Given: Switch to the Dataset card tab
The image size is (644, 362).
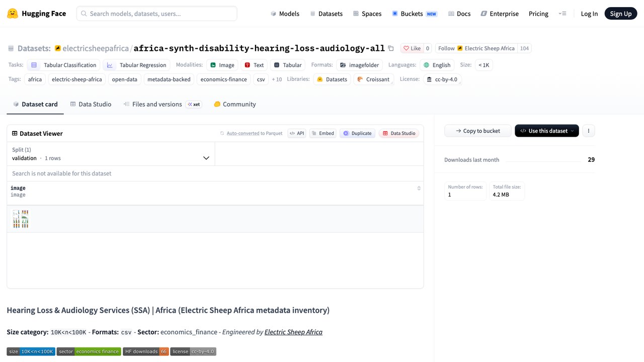Looking at the screenshot, I should pos(35,104).
